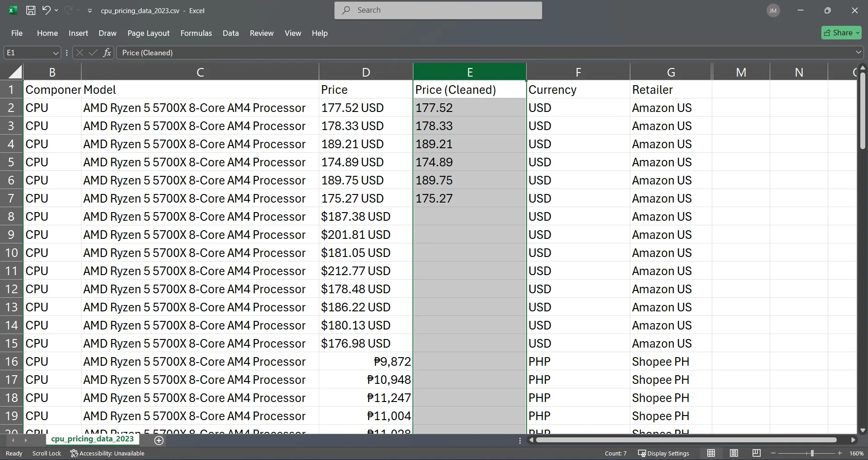The height and width of the screenshot is (460, 868).
Task: Open the Name Box dropdown
Action: coord(55,53)
